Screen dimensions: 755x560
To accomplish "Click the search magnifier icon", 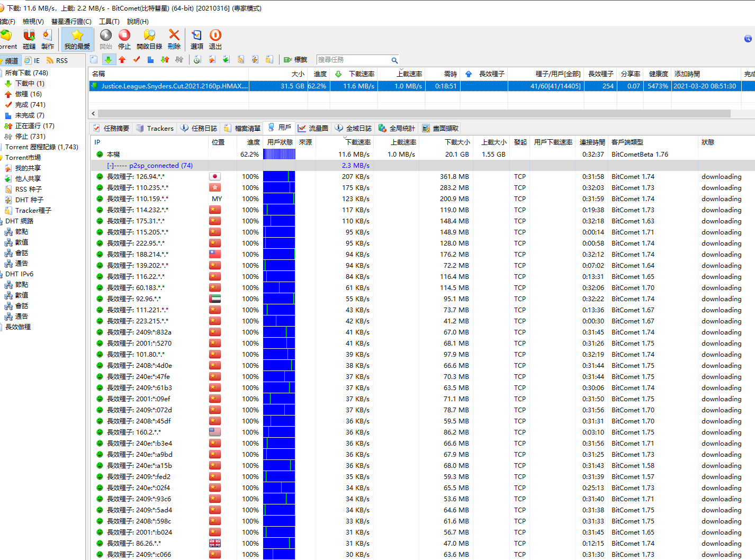I will click(x=394, y=60).
